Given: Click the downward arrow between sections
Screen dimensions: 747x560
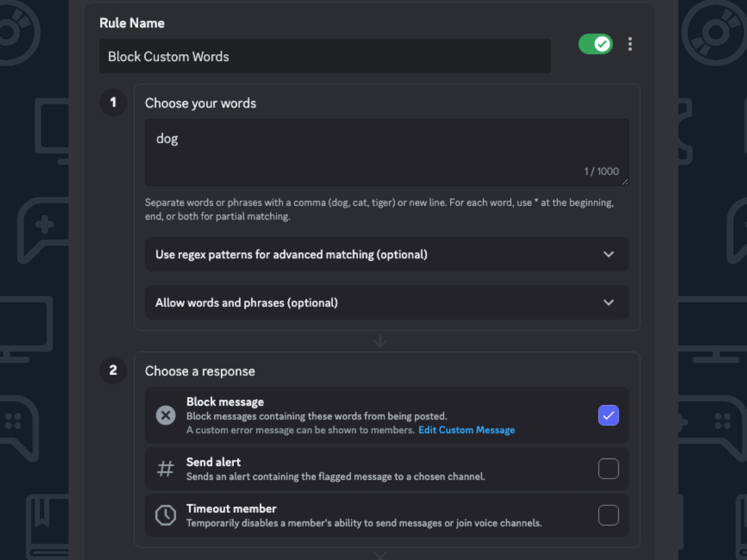Looking at the screenshot, I should point(380,341).
